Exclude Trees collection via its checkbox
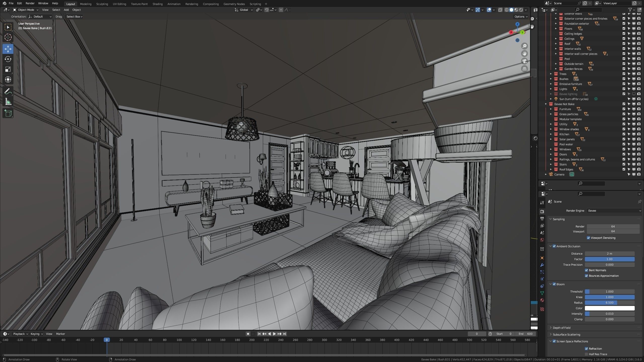 coord(624,74)
